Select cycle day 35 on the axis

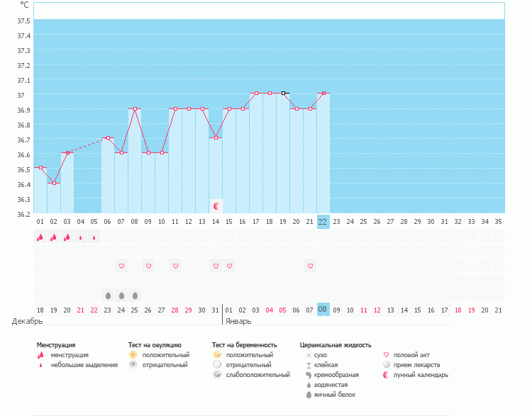click(498, 221)
